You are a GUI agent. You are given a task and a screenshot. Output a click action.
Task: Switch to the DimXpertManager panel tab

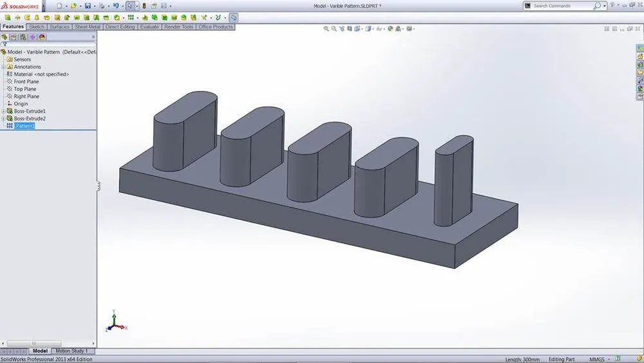pos(32,37)
